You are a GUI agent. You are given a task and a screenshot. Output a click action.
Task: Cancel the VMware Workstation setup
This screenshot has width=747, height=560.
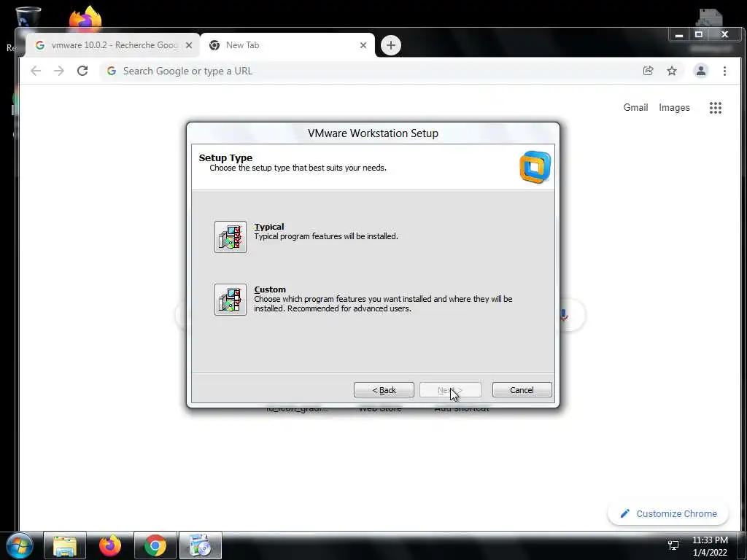[522, 390]
